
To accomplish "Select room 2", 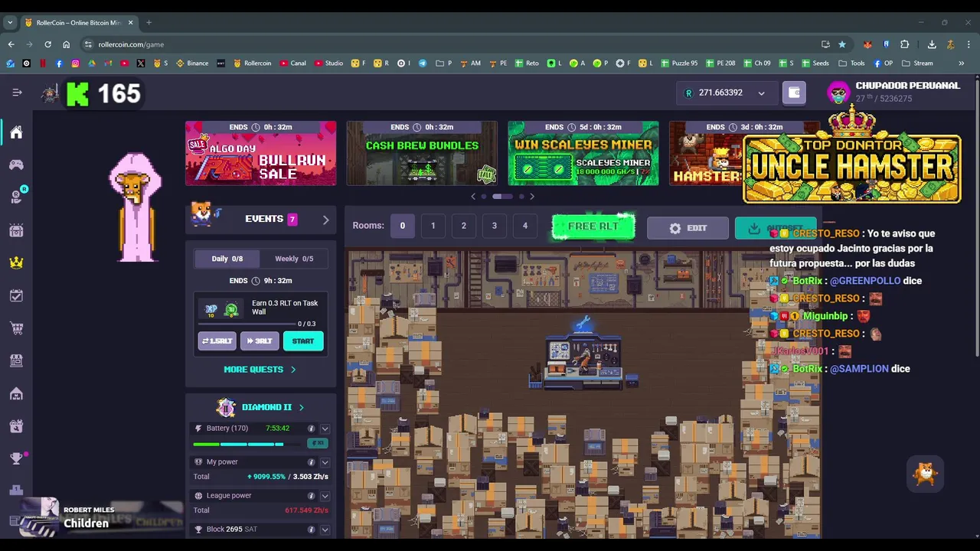I will coord(464,226).
